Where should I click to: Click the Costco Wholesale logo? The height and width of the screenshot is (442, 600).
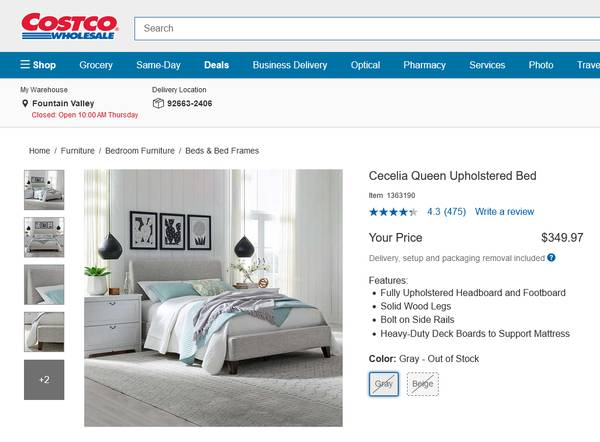pos(70,26)
